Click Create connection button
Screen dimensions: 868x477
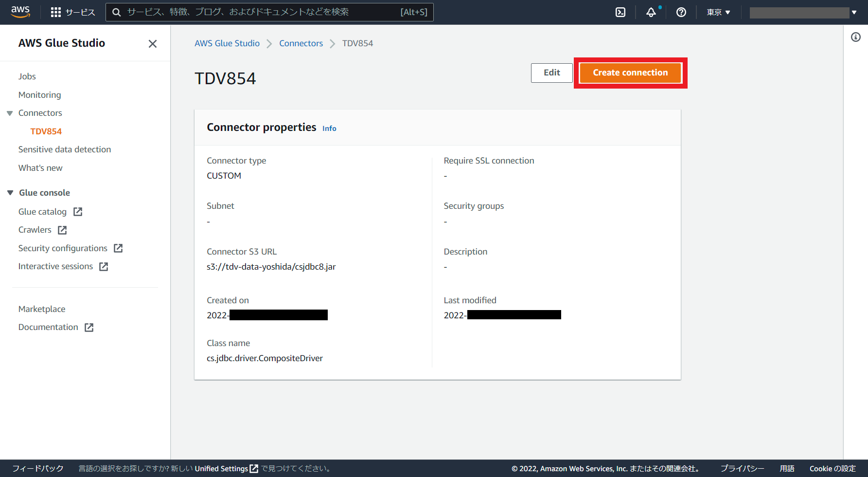[x=630, y=73]
